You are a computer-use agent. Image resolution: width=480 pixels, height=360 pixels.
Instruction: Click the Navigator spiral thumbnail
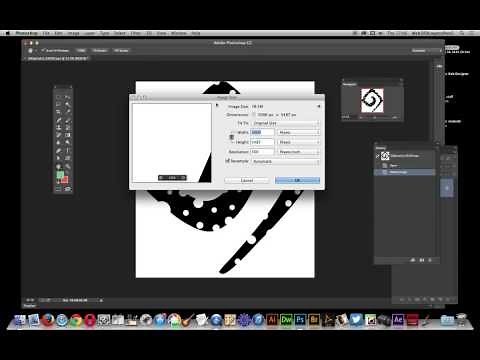coord(372,100)
